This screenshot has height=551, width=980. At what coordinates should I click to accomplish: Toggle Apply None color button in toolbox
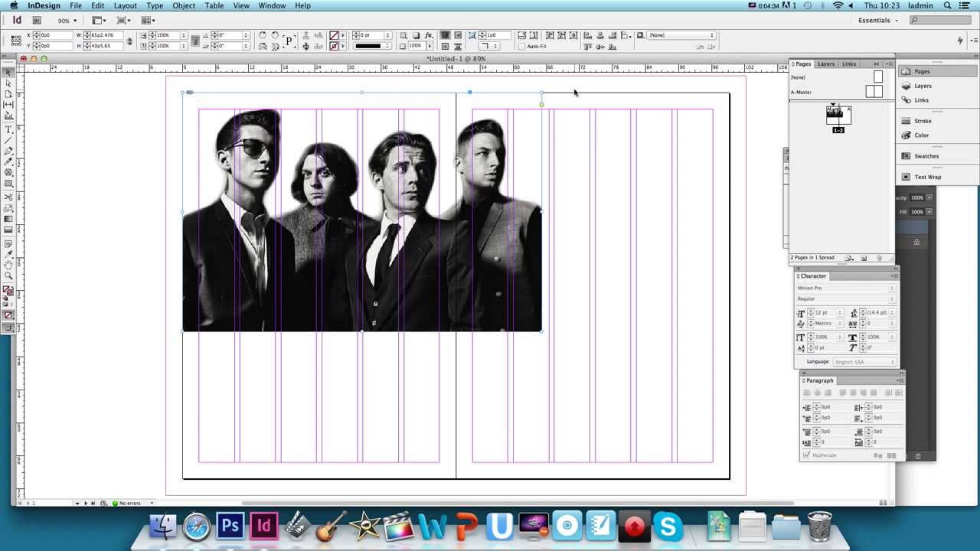pyautogui.click(x=8, y=316)
